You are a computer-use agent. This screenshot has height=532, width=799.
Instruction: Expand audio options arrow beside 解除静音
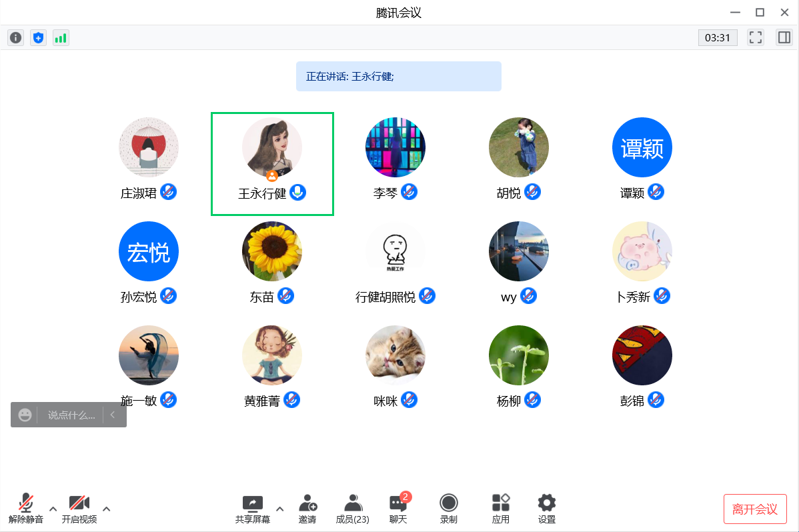coord(53,509)
